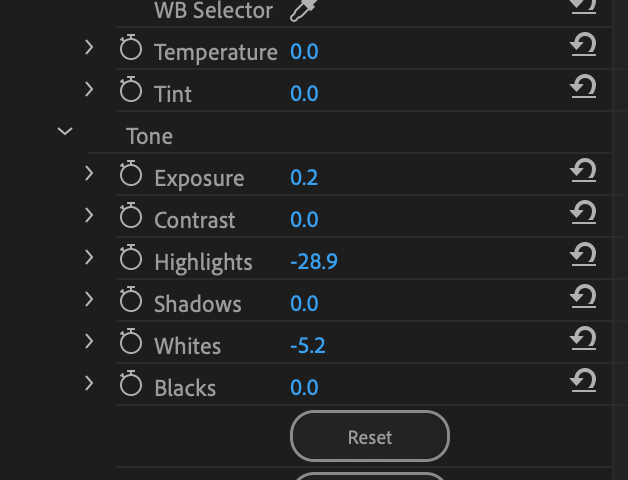Click the Exposure value 0.2

304,178
